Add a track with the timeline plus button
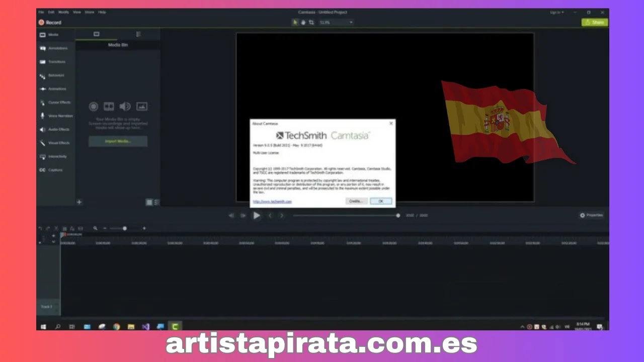Viewport: 644px width, 362px height. point(54,235)
